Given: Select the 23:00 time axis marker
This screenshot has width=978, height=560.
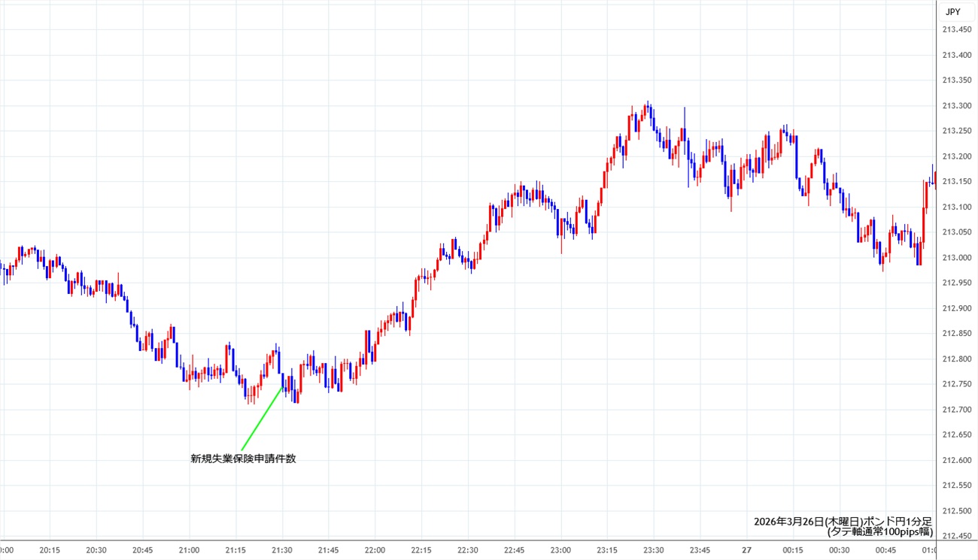Looking at the screenshot, I should (x=560, y=550).
